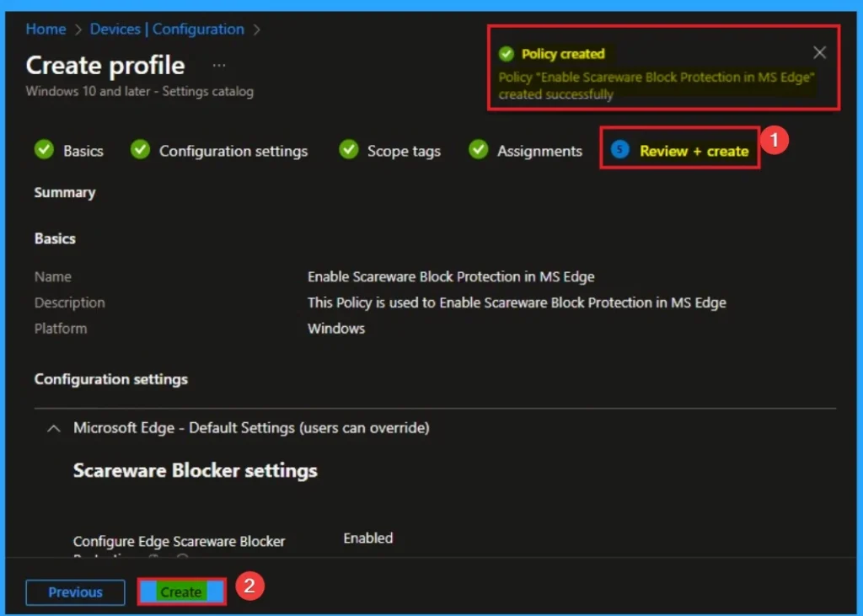The width and height of the screenshot is (863, 616).
Task: Click the 'Name' field label
Action: pyautogui.click(x=53, y=277)
